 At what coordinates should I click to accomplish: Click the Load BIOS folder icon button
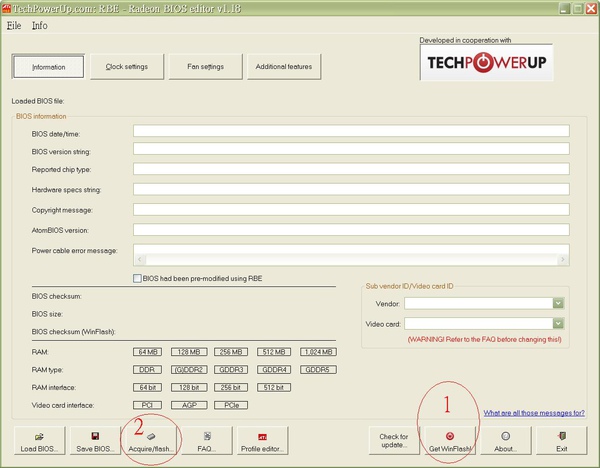point(39,440)
